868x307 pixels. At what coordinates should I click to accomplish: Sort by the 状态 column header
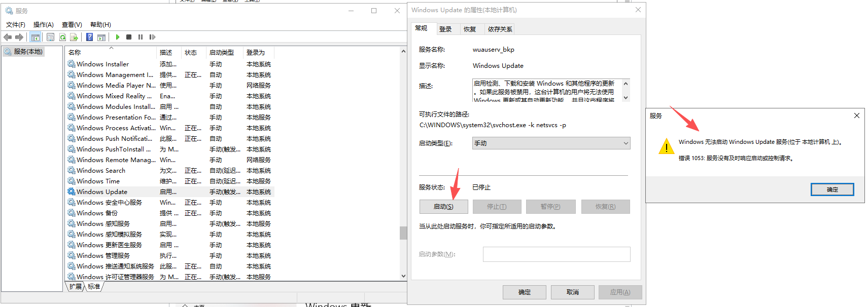[x=194, y=52]
